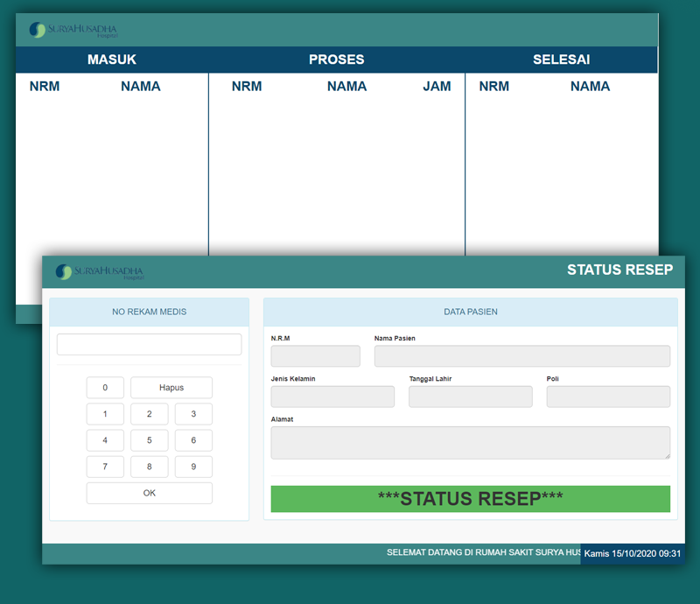The width and height of the screenshot is (700, 604).
Task: Focus the No Rekam Medis input box
Action: [149, 344]
